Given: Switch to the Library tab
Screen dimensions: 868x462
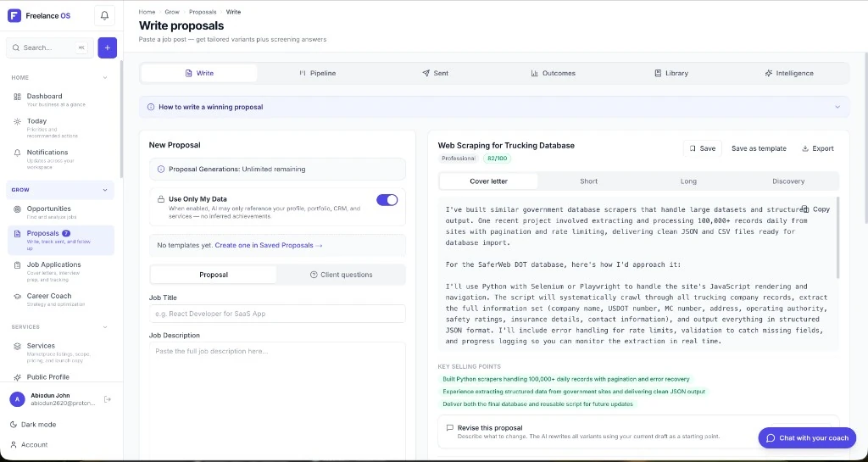Looking at the screenshot, I should tap(671, 73).
